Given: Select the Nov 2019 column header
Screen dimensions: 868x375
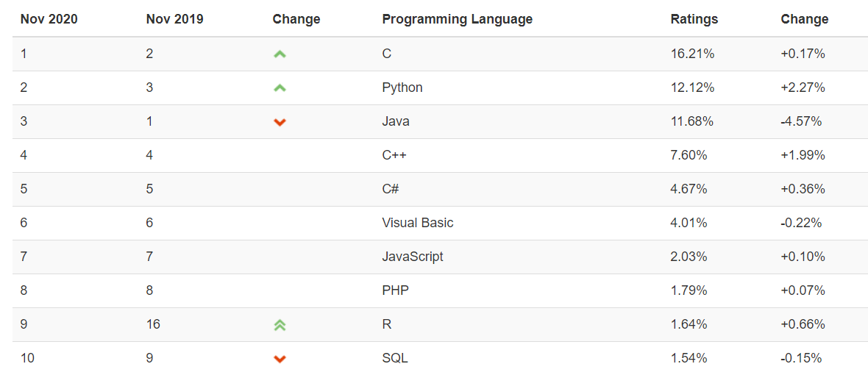Looking at the screenshot, I should 175,19.
